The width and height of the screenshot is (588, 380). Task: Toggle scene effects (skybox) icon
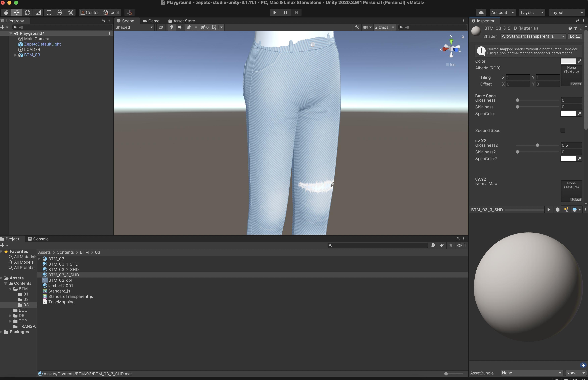click(188, 27)
